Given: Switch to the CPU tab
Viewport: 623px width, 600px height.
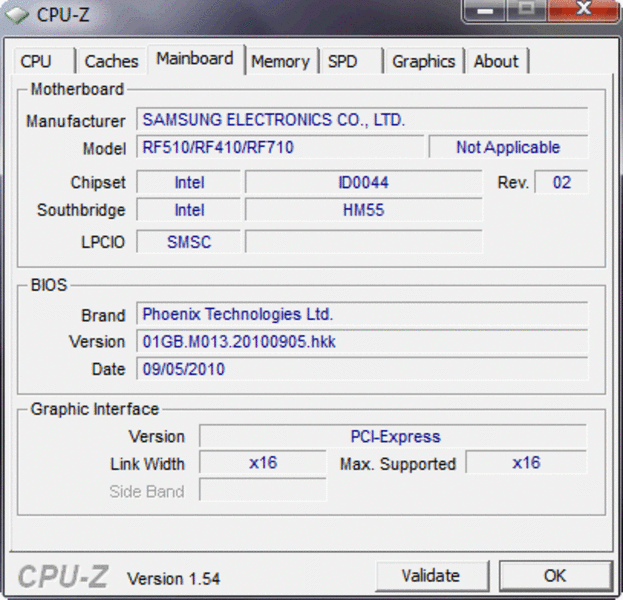Looking at the screenshot, I should tap(44, 61).
